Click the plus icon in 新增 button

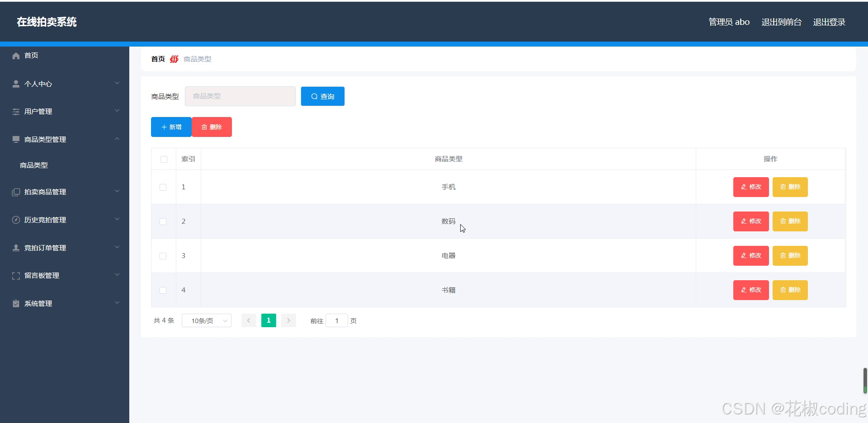tap(164, 127)
